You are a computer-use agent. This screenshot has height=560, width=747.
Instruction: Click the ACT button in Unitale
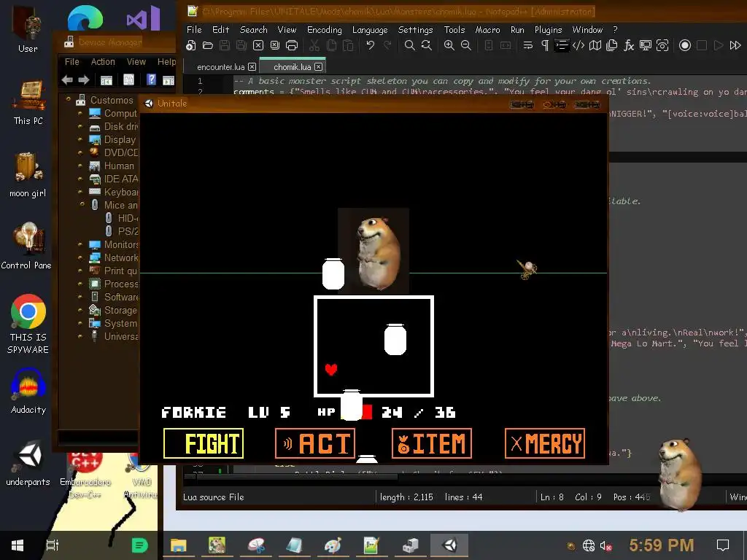click(315, 443)
